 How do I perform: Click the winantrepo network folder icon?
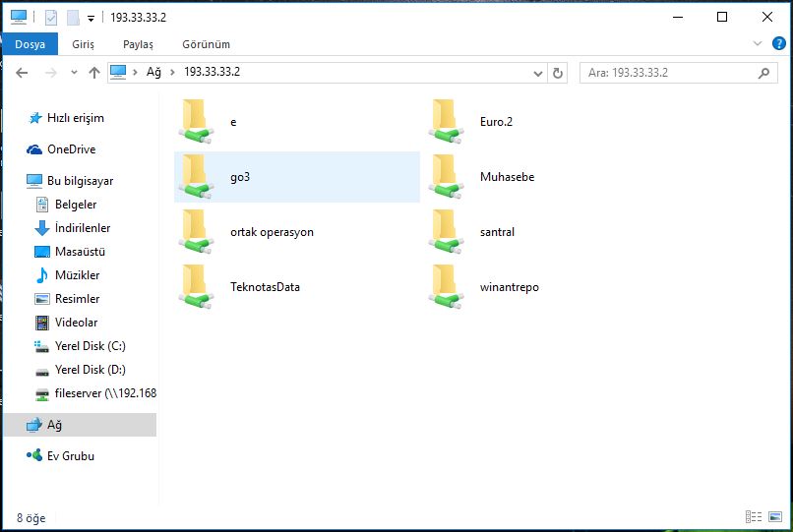click(x=447, y=286)
